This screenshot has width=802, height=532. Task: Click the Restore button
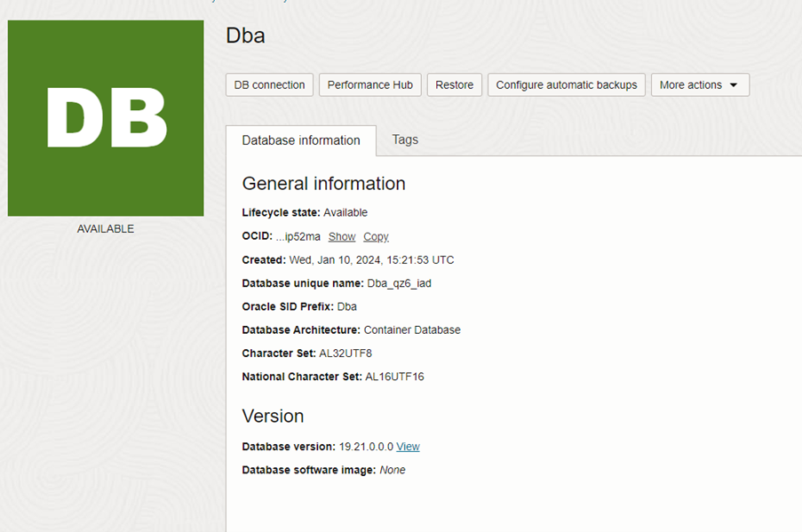[x=454, y=85]
